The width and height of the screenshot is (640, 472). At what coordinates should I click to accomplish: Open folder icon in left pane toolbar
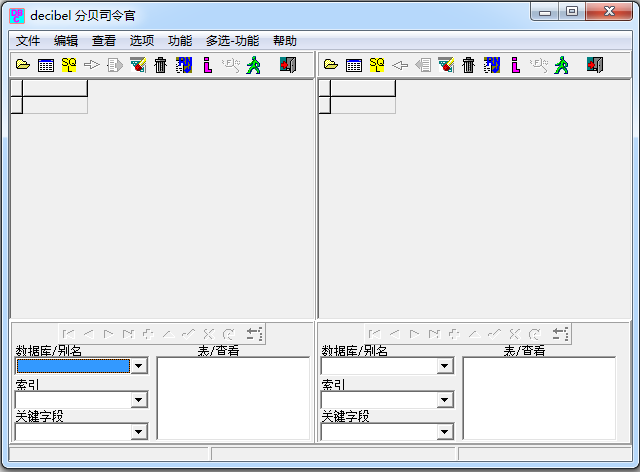(23, 65)
